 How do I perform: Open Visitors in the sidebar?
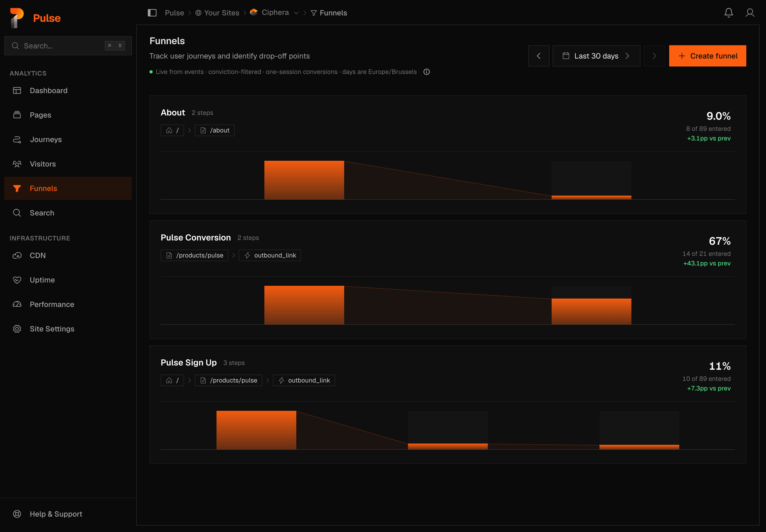pos(68,164)
